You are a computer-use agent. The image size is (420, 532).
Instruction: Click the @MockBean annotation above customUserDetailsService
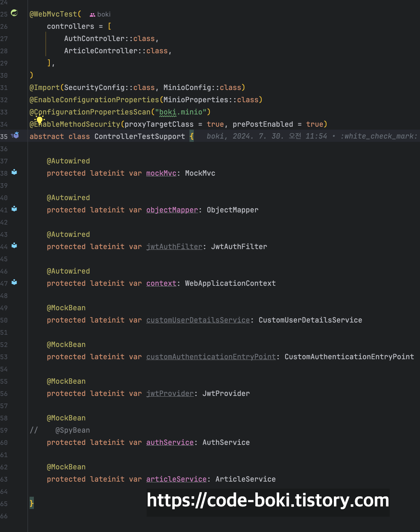66,308
